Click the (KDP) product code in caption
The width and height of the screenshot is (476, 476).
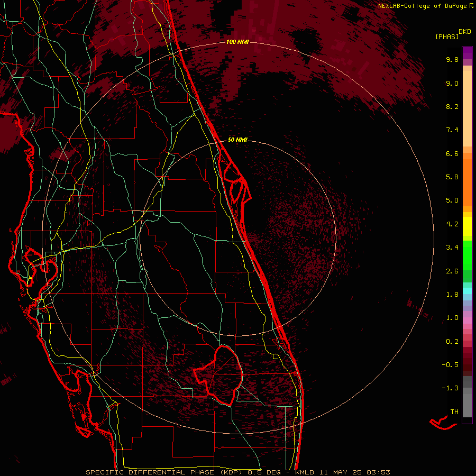tap(231, 472)
